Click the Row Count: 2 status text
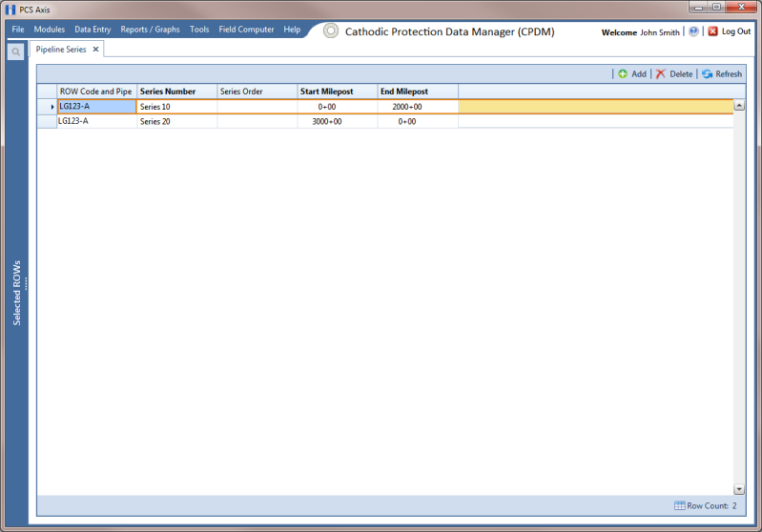 pos(712,505)
